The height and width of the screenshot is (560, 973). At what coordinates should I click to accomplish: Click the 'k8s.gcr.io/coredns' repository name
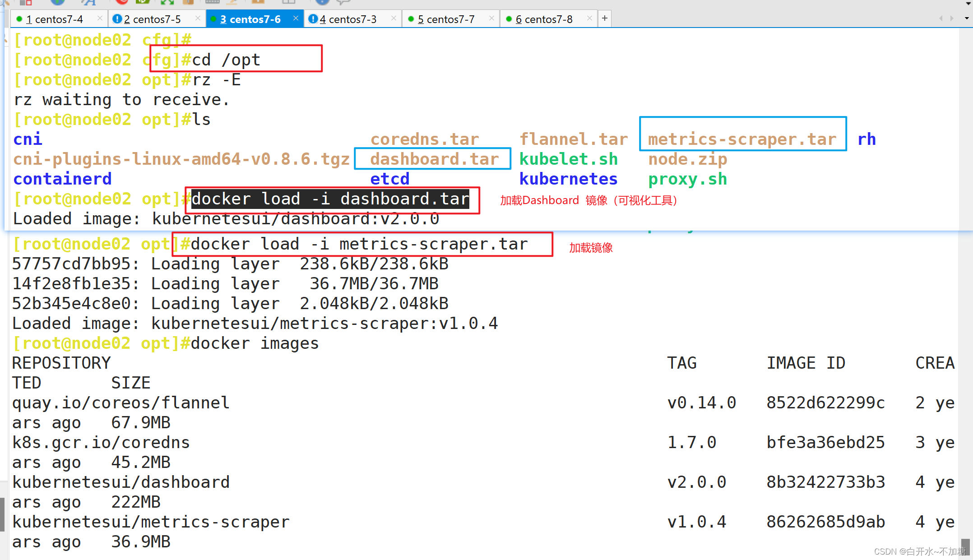(101, 443)
